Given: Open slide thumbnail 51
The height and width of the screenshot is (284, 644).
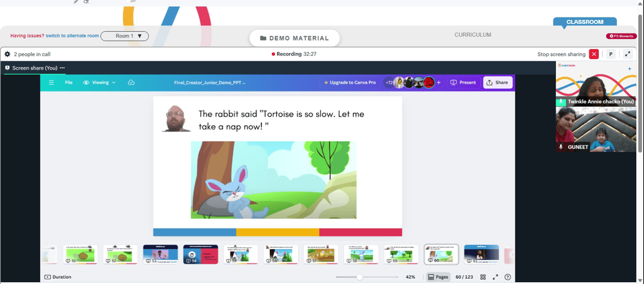Looking at the screenshot, I should 80,254.
